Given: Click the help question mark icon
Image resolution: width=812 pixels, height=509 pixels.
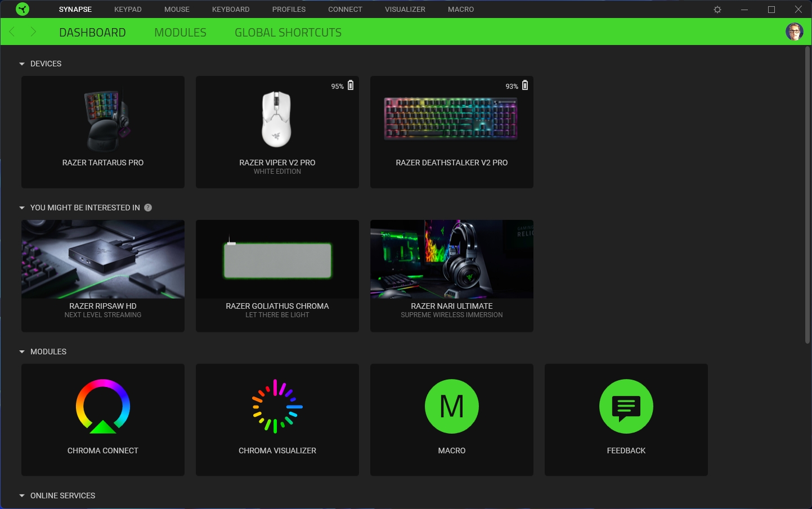Looking at the screenshot, I should tap(148, 208).
